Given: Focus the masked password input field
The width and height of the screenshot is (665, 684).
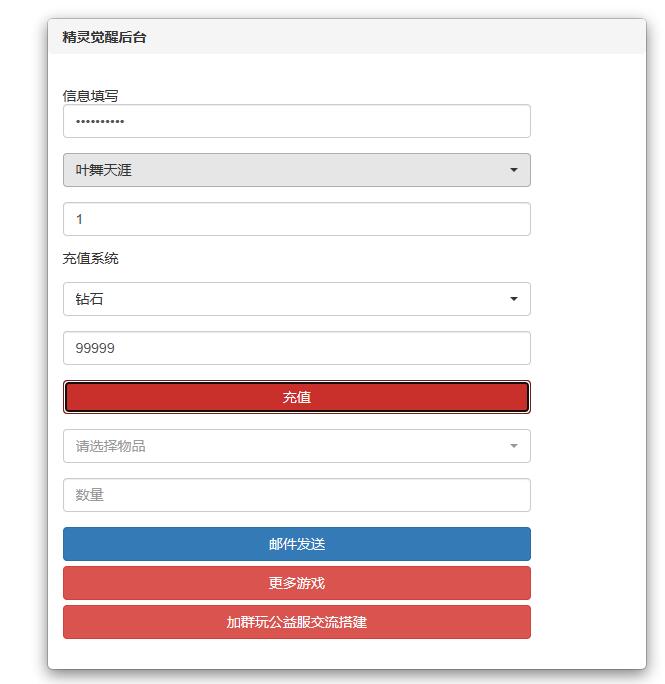Looking at the screenshot, I should (x=297, y=121).
